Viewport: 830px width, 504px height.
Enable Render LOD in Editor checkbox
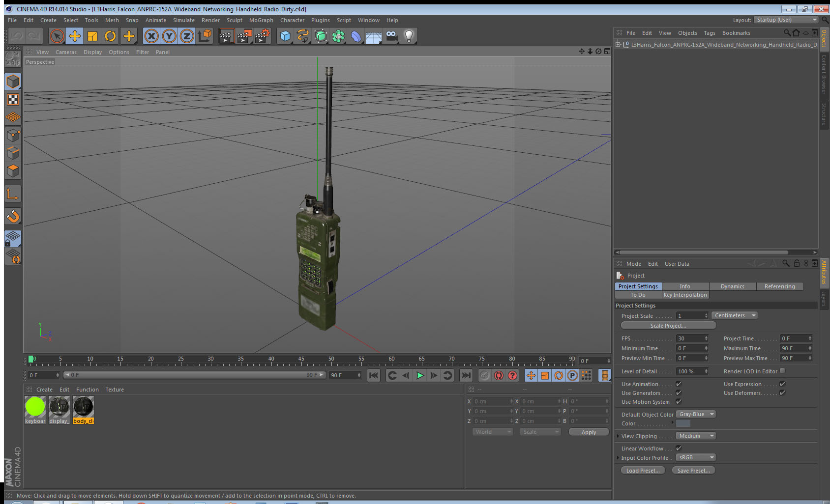pyautogui.click(x=782, y=371)
